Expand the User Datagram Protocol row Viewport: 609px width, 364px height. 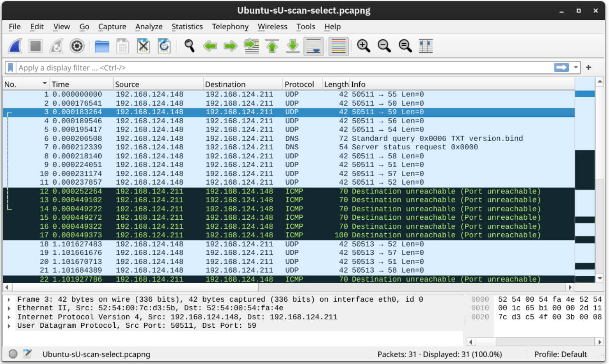[x=9, y=326]
